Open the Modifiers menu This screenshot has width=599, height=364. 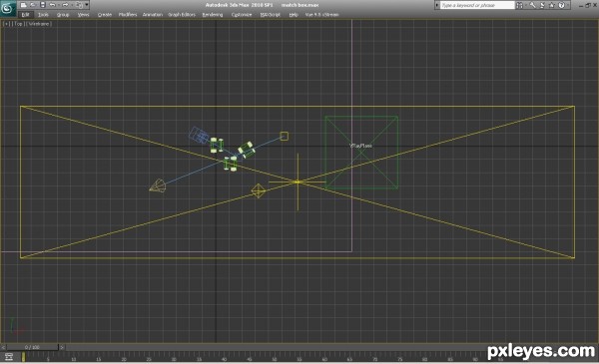128,15
